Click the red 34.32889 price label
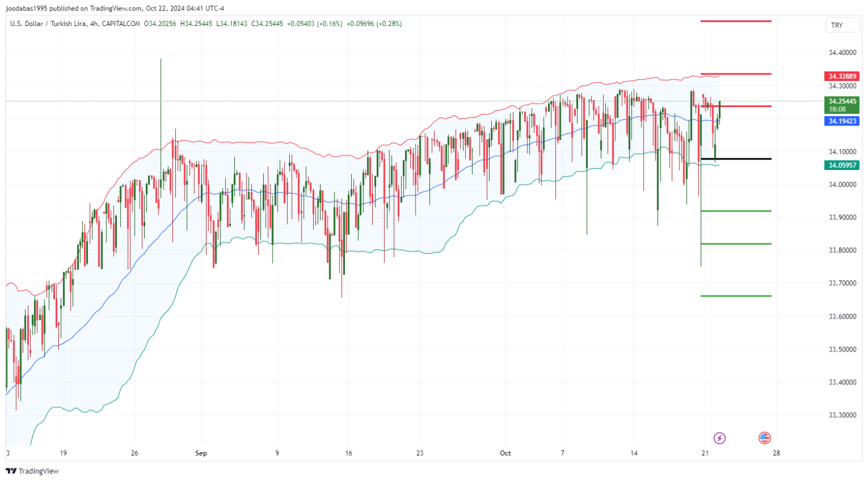The width and height of the screenshot is (868, 481). [841, 76]
